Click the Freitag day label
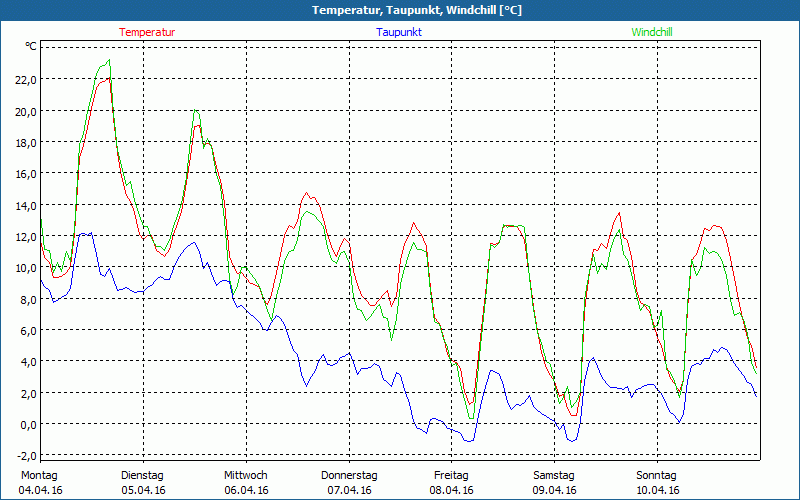 pos(452,476)
